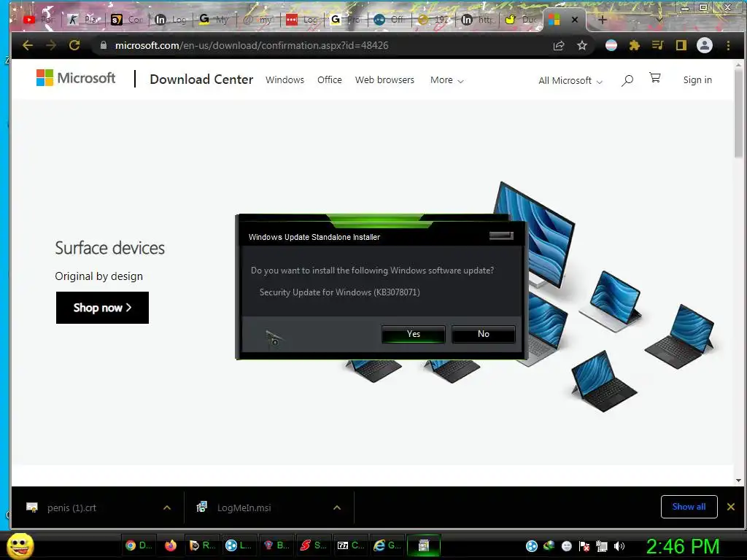Viewport: 747px width, 560px height.
Task: Click Yes to install the update
Action: (x=414, y=334)
